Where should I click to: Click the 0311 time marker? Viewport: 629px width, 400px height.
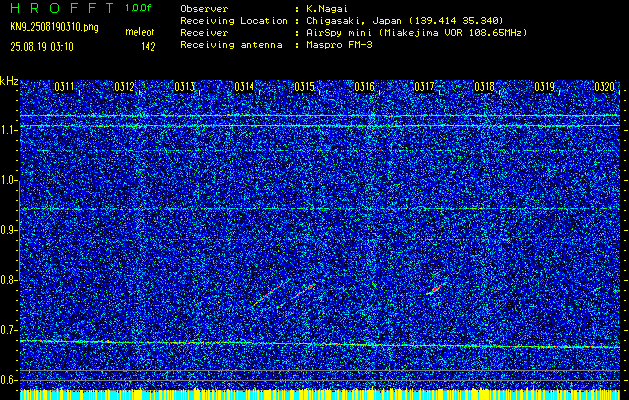pos(64,87)
